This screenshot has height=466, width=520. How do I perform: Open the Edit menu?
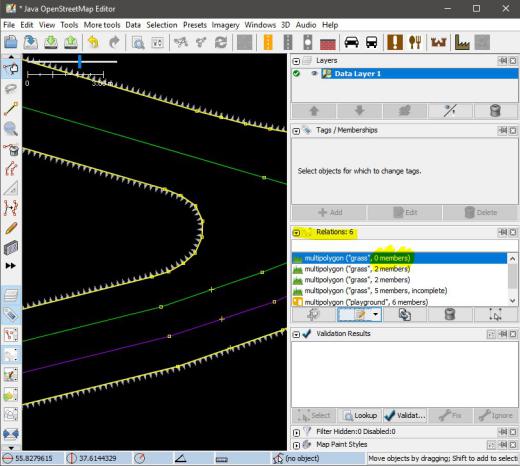pos(27,25)
